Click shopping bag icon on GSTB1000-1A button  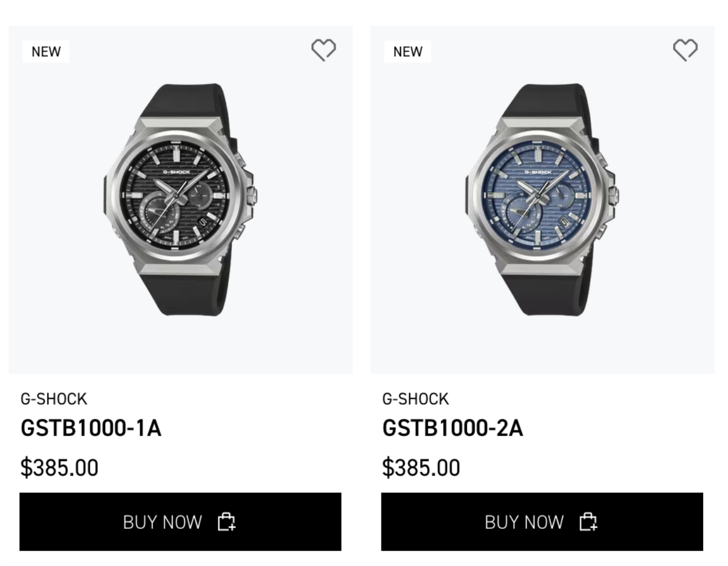click(227, 522)
